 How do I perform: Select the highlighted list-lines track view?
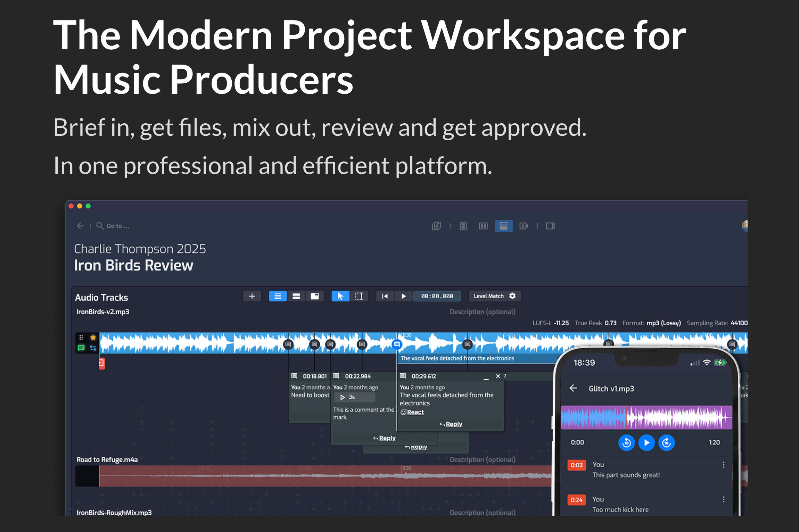click(278, 296)
